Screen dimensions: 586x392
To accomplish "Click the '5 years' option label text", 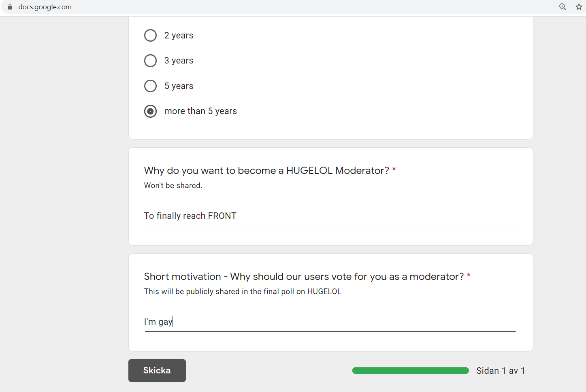I will point(179,86).
